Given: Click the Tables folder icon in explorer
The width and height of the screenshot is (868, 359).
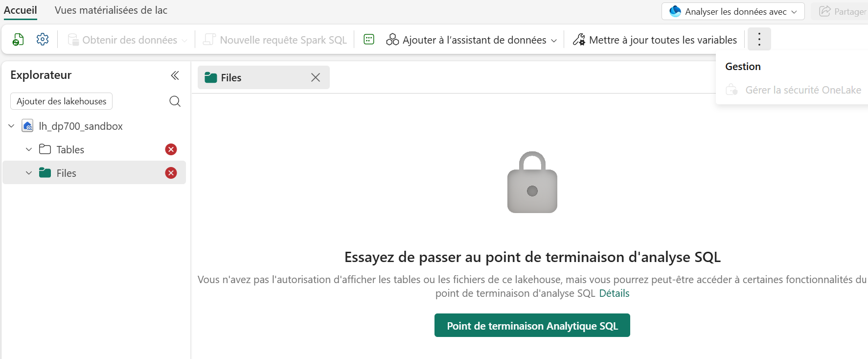Looking at the screenshot, I should tap(45, 149).
